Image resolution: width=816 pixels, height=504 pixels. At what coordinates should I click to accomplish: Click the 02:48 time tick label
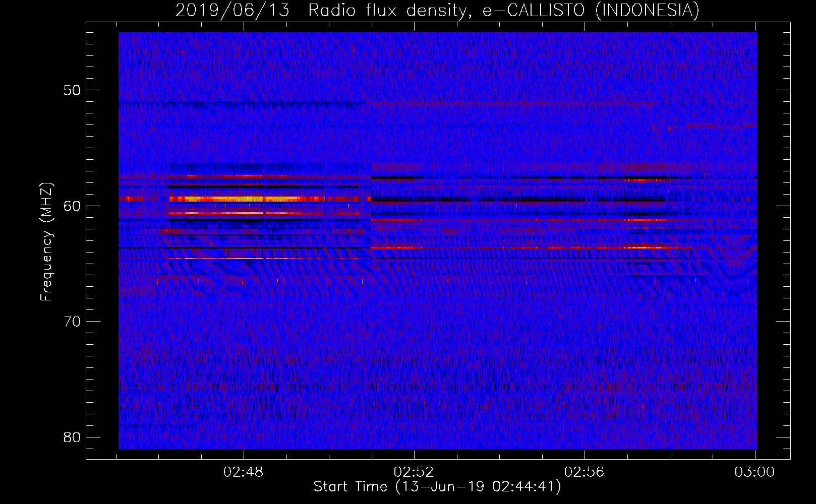click(244, 472)
